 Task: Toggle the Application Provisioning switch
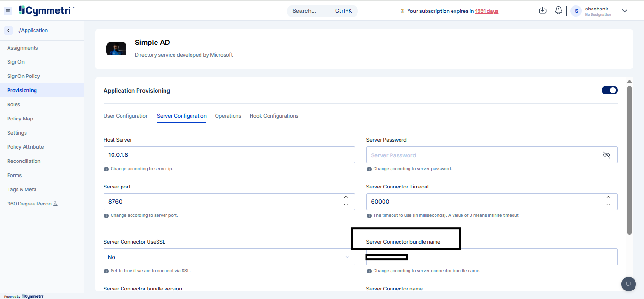[609, 90]
